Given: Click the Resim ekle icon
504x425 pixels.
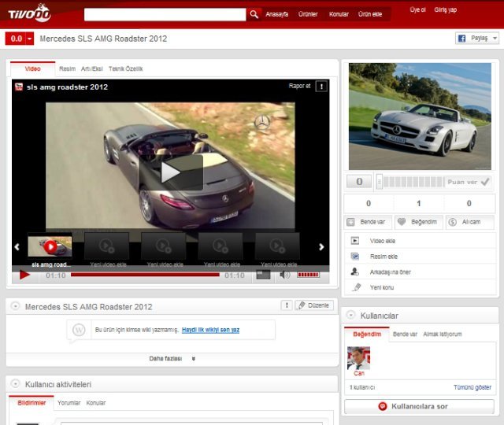Looking at the screenshot, I should point(355,257).
